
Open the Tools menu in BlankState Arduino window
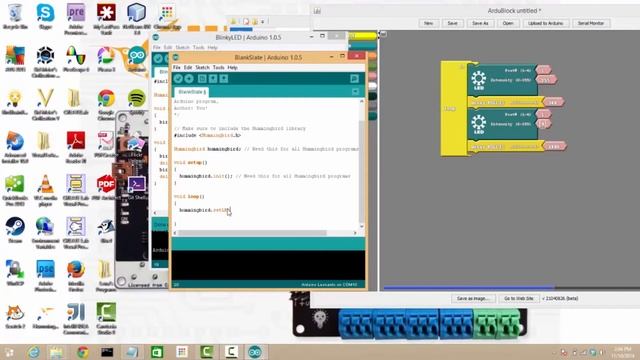point(218,67)
